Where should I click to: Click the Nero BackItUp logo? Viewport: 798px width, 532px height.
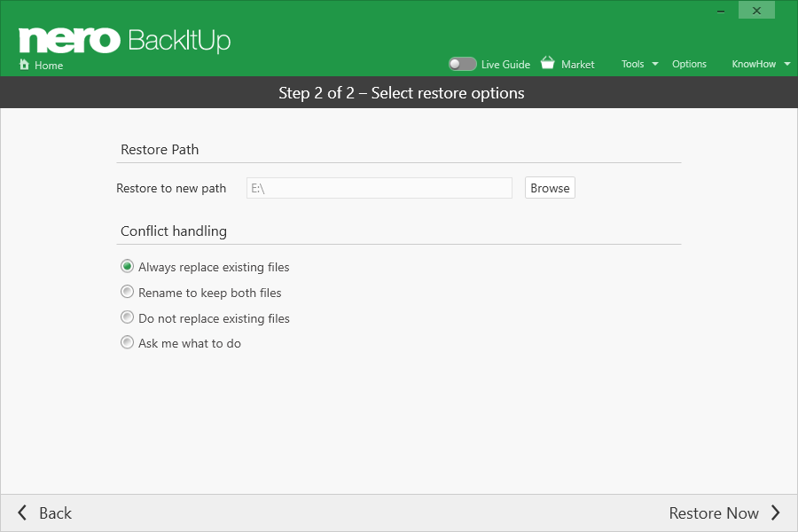click(125, 40)
